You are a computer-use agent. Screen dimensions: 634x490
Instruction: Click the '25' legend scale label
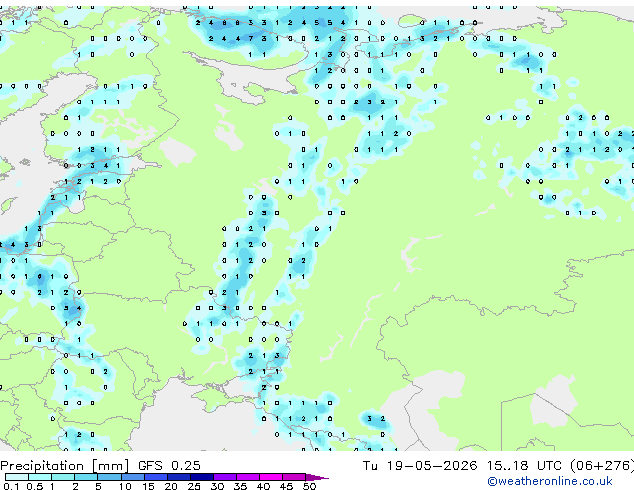coord(194,486)
